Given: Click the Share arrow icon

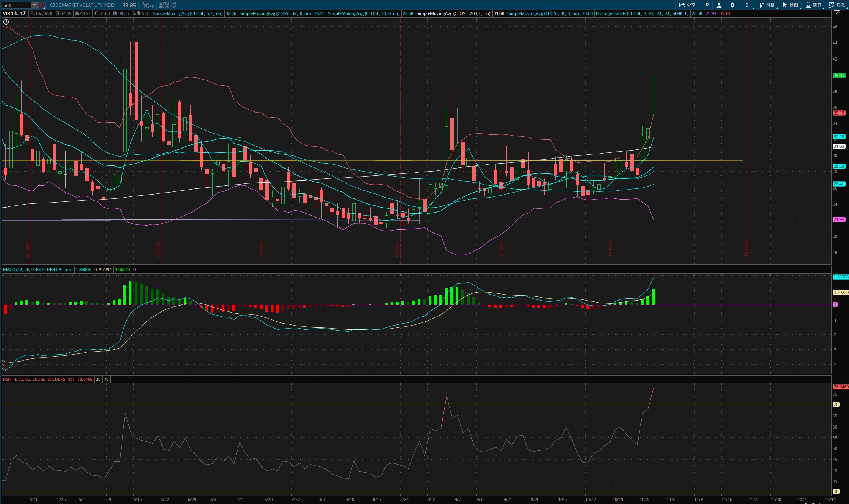Looking at the screenshot, I should [682, 5].
